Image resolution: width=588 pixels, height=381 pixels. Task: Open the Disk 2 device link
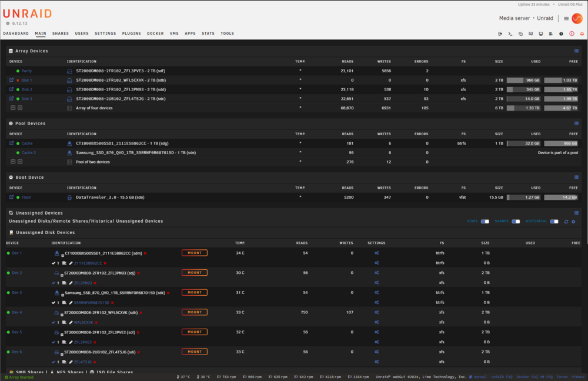click(26, 89)
